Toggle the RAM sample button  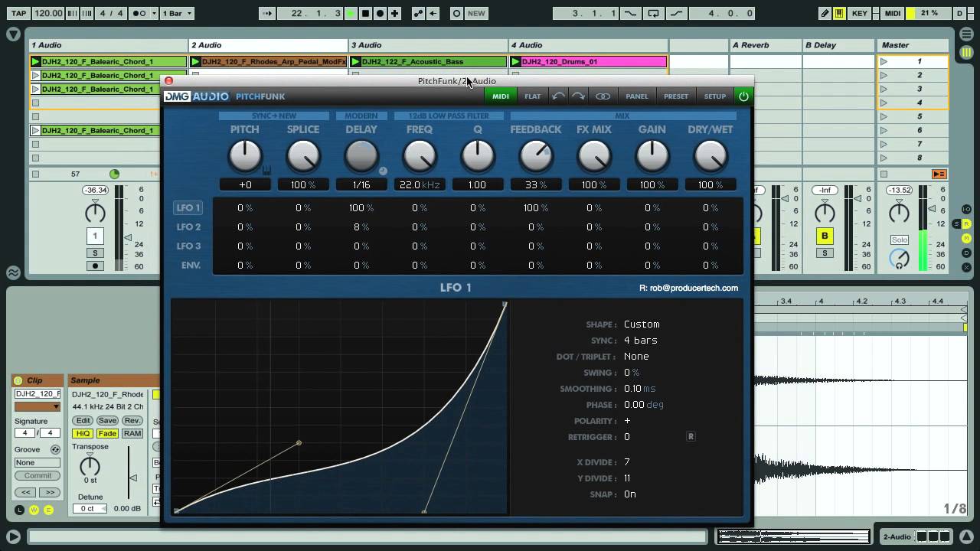click(132, 433)
